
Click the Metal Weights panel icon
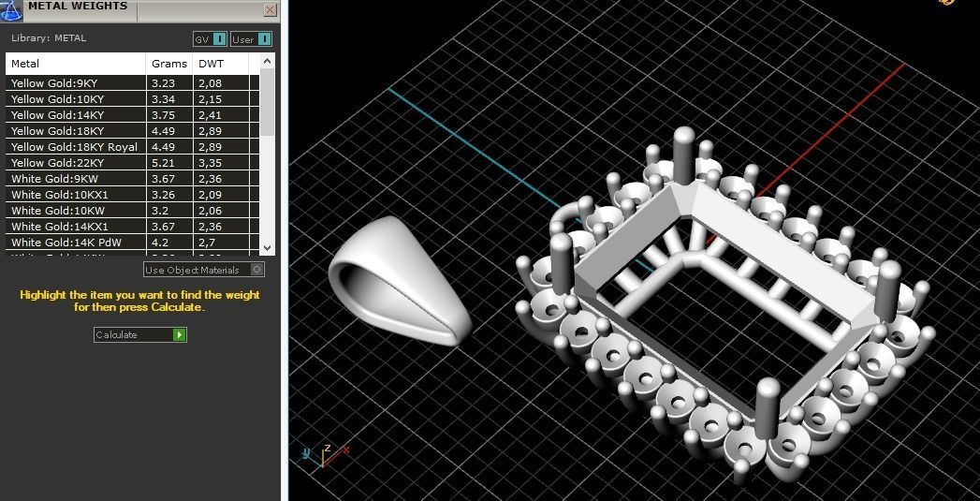(11, 10)
